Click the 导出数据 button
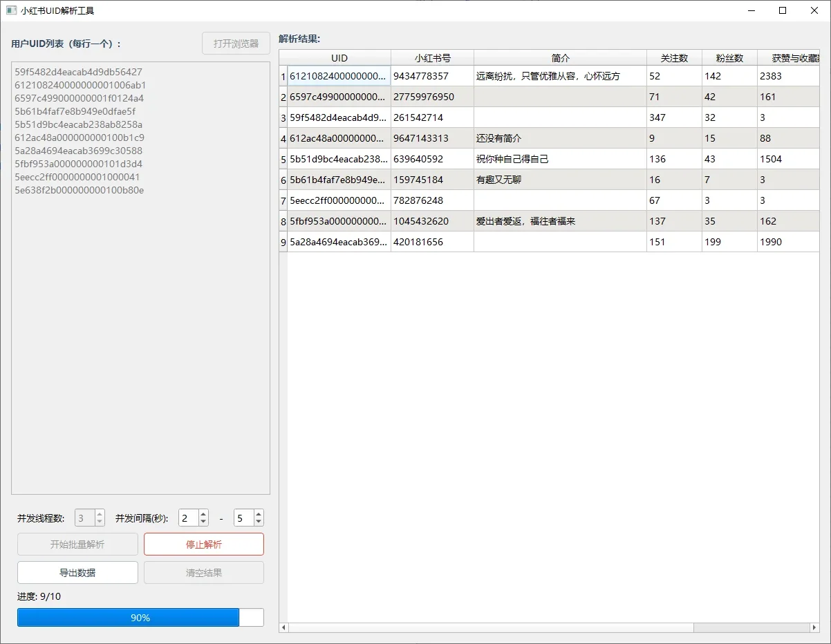Viewport: 831px width, 644px height. click(x=77, y=573)
